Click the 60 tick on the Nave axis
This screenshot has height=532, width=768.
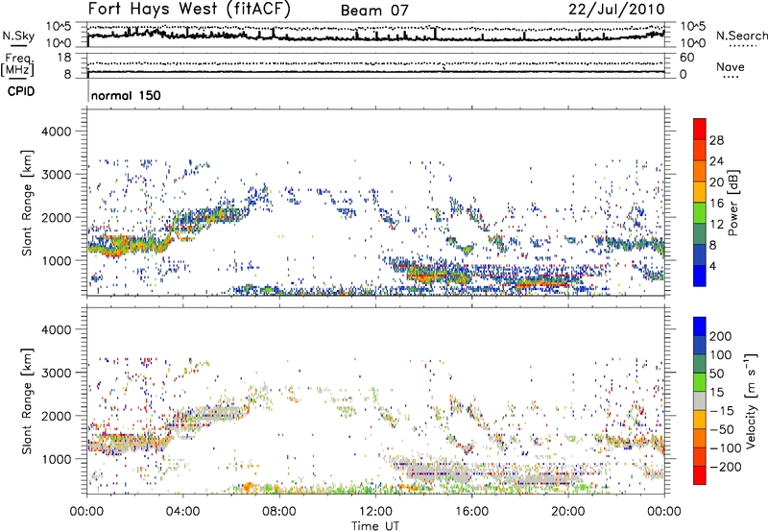click(x=686, y=58)
